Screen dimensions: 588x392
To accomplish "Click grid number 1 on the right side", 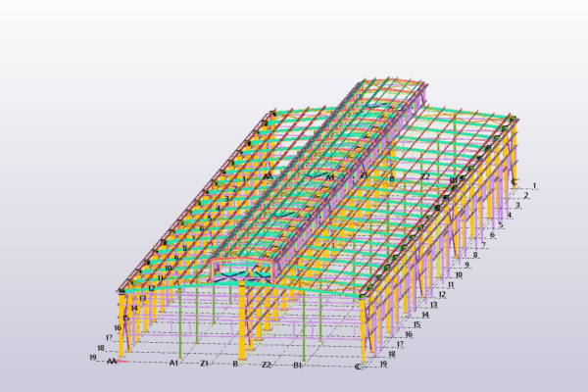I will 535,185.
